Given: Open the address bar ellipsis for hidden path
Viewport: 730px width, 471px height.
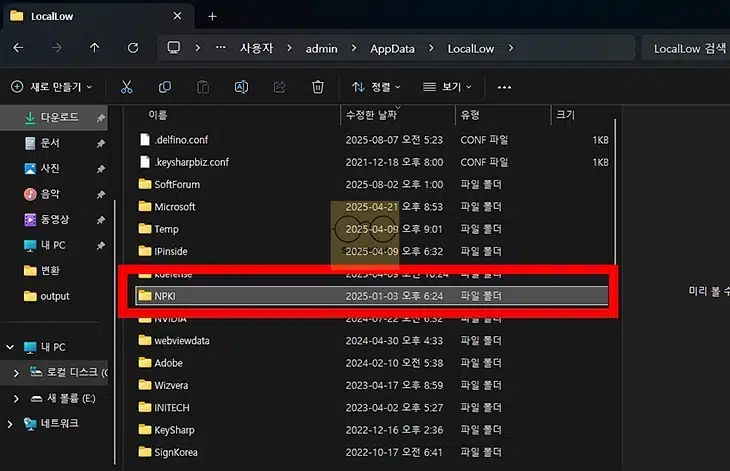Looking at the screenshot, I should coord(221,47).
